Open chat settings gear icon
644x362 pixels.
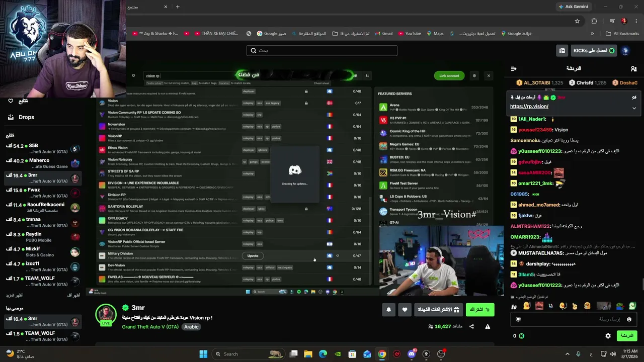(608, 336)
